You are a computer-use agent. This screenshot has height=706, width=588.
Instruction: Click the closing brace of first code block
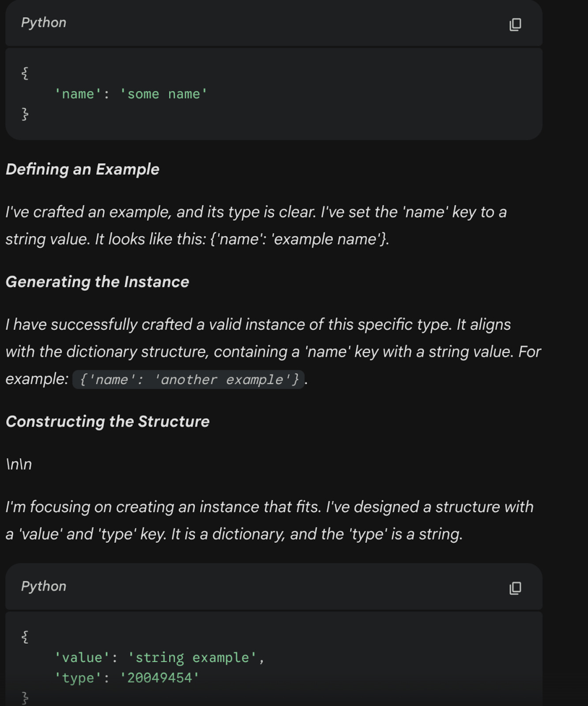point(25,114)
